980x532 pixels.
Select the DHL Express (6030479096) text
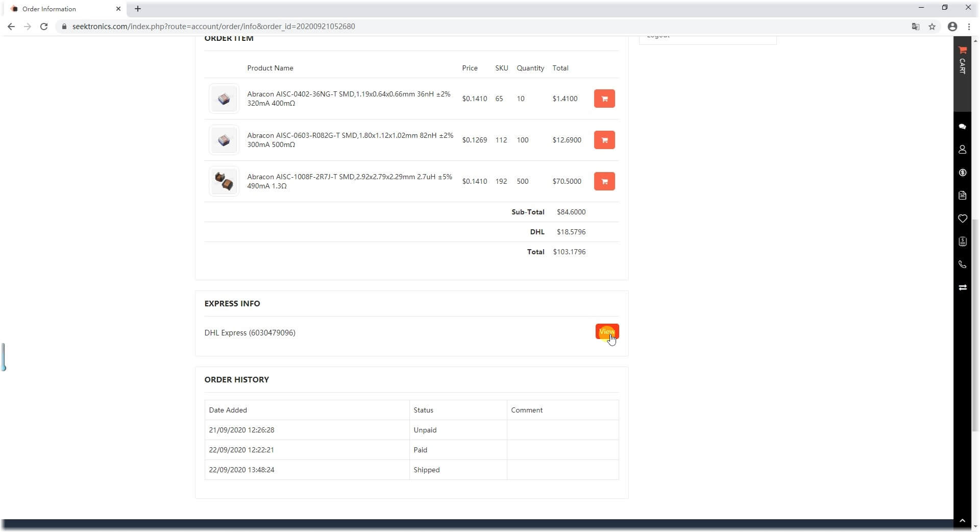(x=250, y=333)
